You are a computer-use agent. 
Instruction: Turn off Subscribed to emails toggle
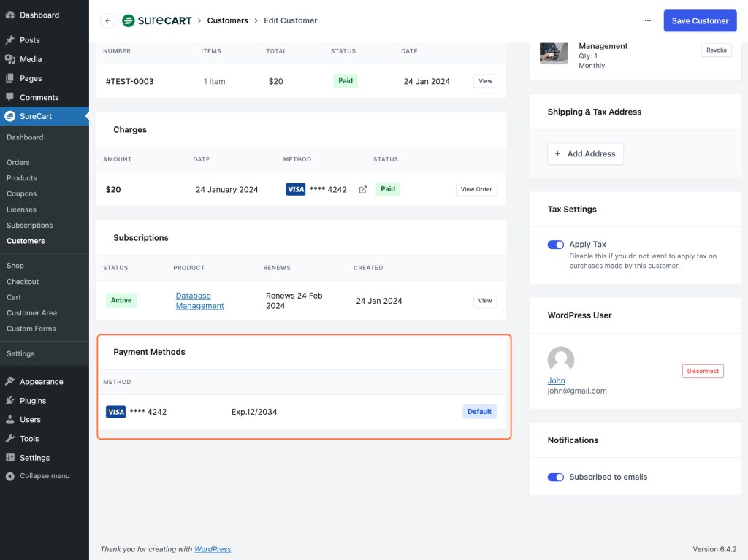556,477
